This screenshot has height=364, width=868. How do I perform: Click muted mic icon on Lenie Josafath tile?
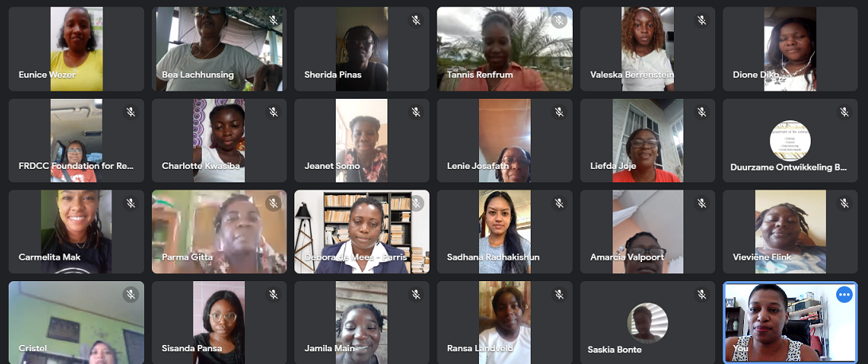click(559, 112)
